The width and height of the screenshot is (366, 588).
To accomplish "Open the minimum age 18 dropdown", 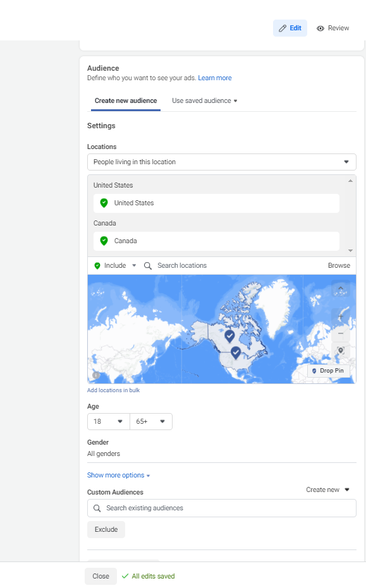I will coord(109,421).
